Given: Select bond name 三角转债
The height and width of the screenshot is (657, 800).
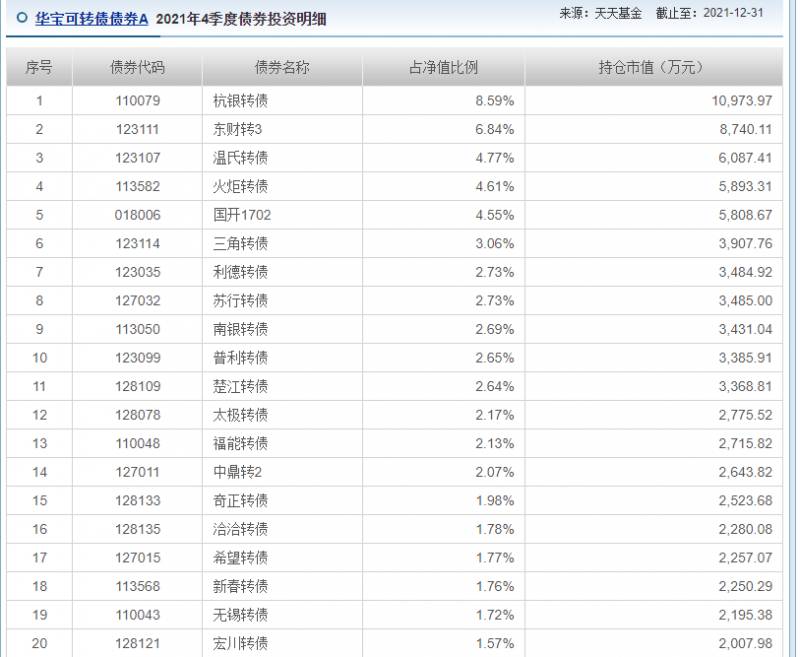Looking at the screenshot, I should (x=240, y=243).
